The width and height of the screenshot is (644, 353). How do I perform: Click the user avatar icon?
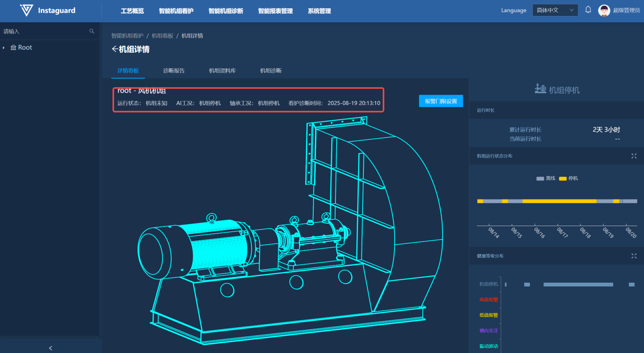pyautogui.click(x=604, y=10)
